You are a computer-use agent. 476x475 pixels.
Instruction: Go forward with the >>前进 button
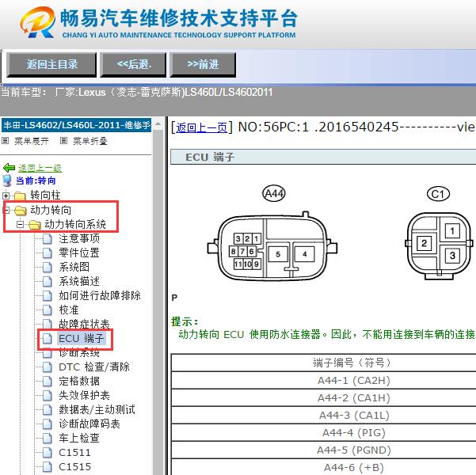point(203,65)
